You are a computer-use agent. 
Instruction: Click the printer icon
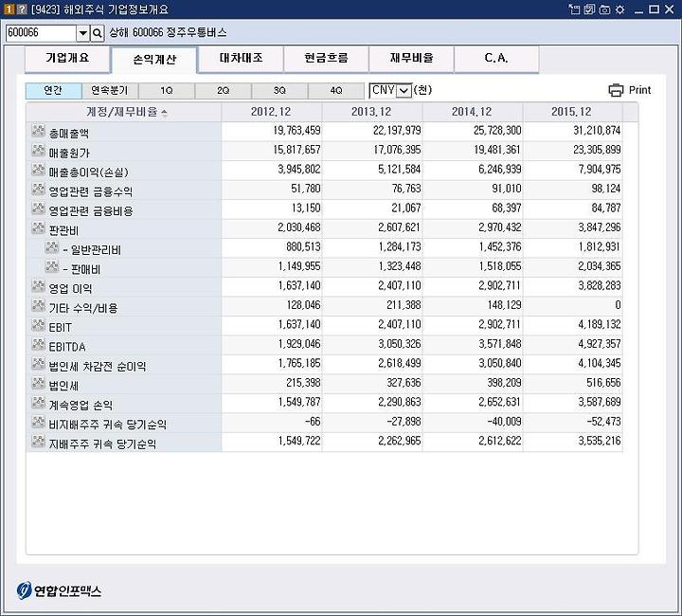(616, 90)
